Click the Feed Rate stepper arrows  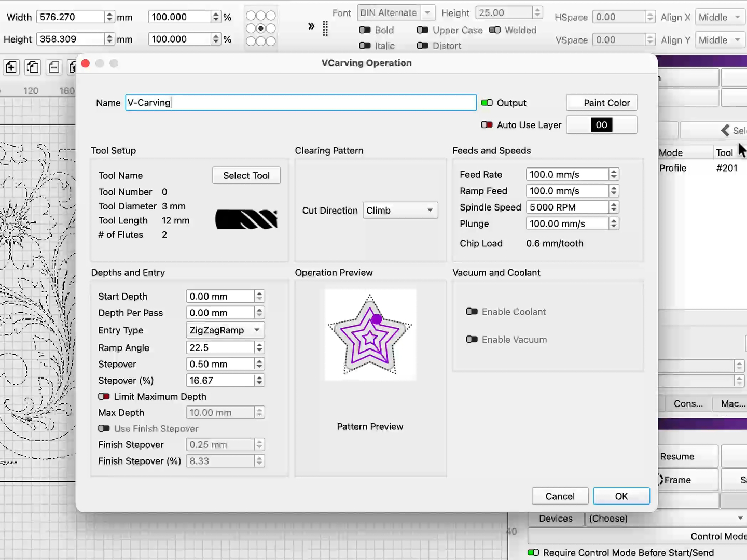point(614,175)
